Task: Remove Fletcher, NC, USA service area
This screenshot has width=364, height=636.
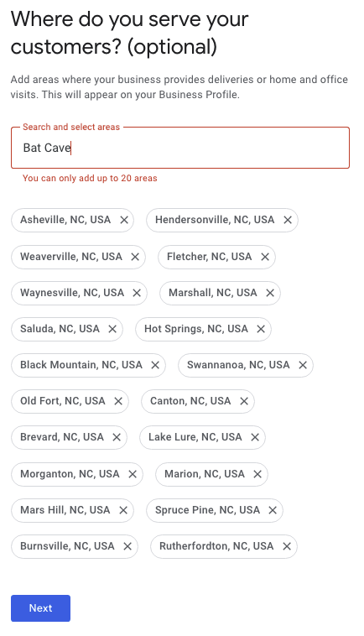Action: (x=265, y=257)
